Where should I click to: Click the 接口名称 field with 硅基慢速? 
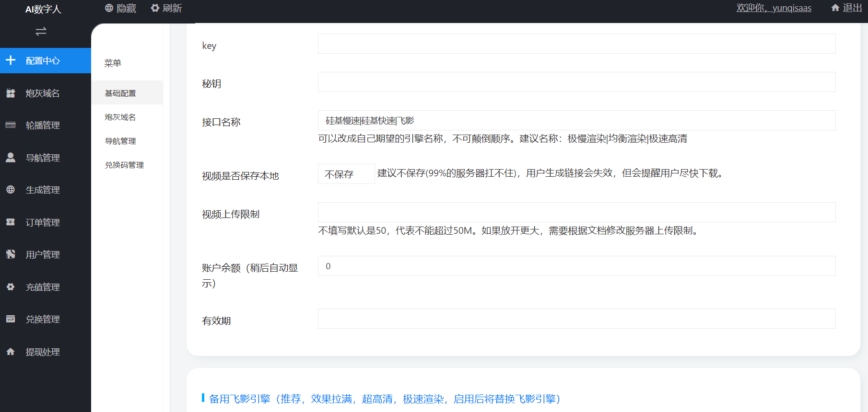coord(576,120)
